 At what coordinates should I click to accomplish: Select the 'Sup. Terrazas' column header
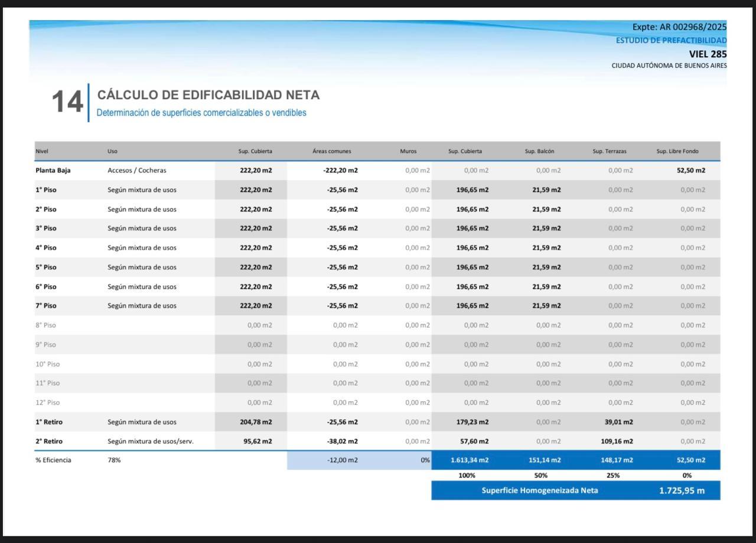[610, 151]
